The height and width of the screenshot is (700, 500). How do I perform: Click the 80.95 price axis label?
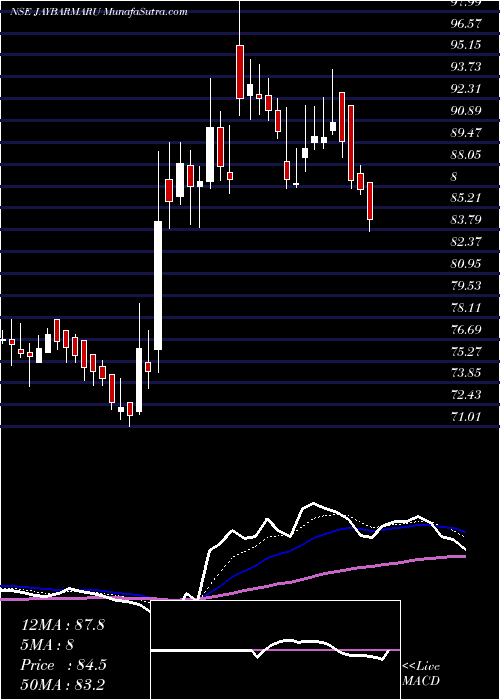click(466, 264)
